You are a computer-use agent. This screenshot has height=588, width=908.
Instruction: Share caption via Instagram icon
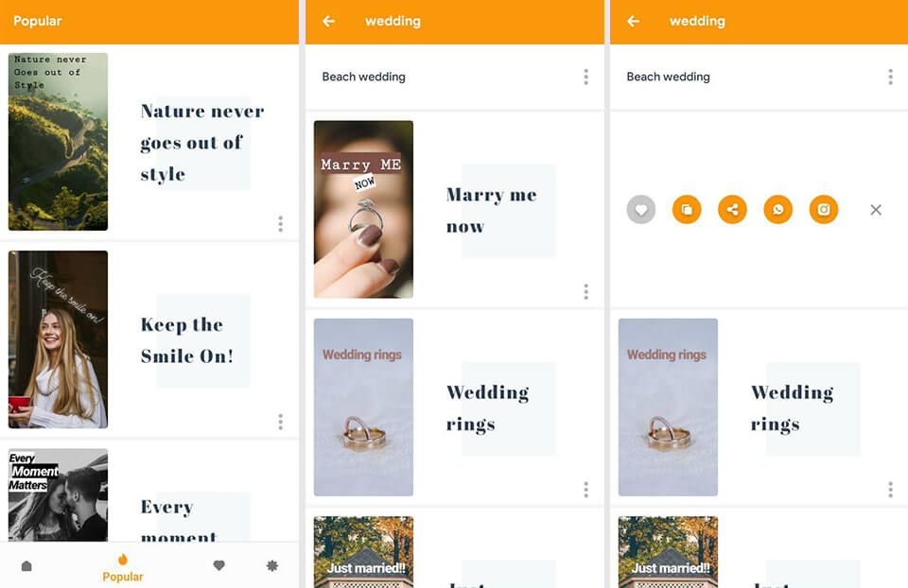click(x=824, y=210)
